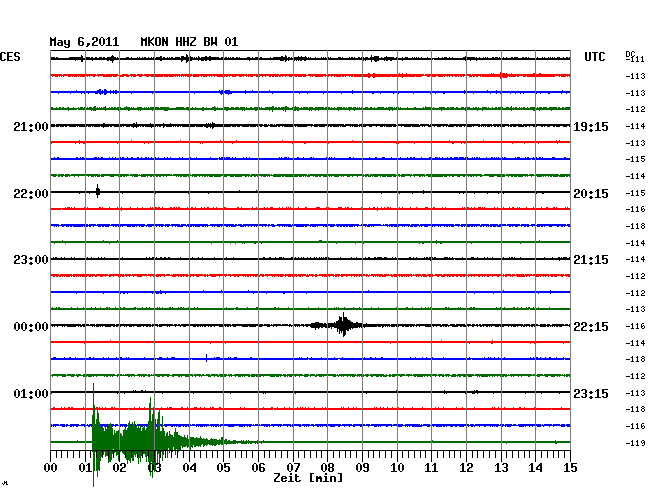Click the "-111" DC offset value at top
This screenshot has width=650, height=494.
(x=635, y=59)
